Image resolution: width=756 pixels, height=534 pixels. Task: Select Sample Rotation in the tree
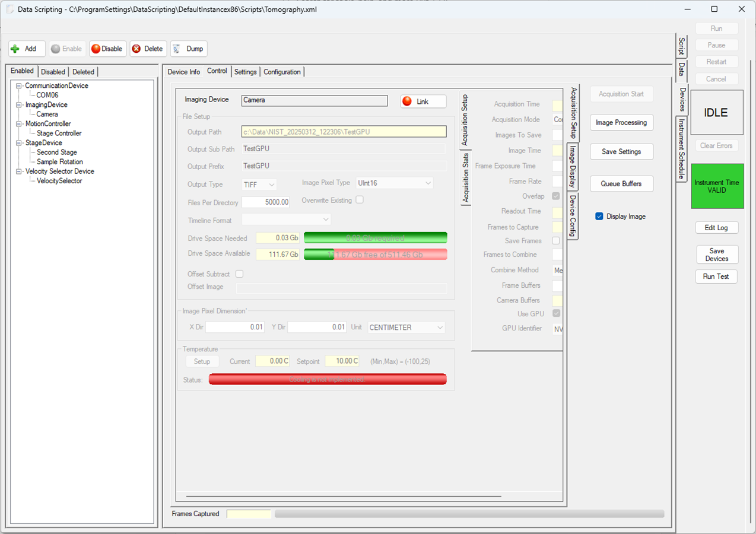click(60, 162)
